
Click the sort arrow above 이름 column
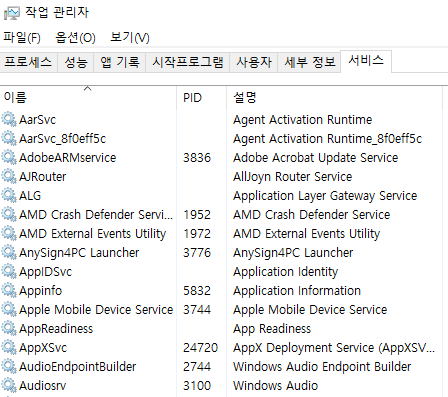[87, 89]
